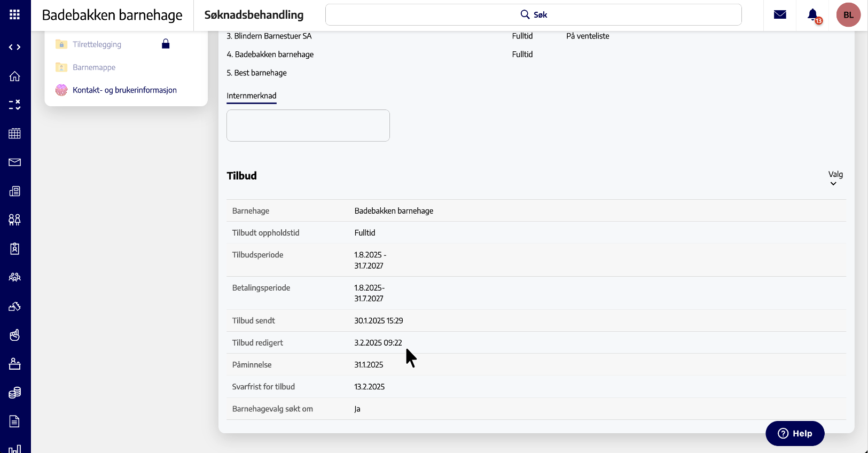Click the group of people icon
This screenshot has height=453, width=868.
point(15,277)
